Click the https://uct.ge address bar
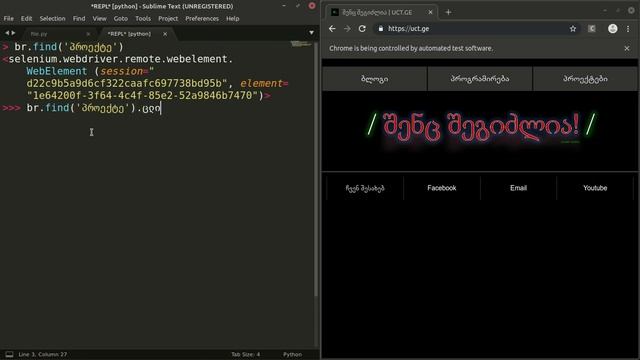Image resolution: width=640 pixels, height=360 pixels. tap(476, 29)
